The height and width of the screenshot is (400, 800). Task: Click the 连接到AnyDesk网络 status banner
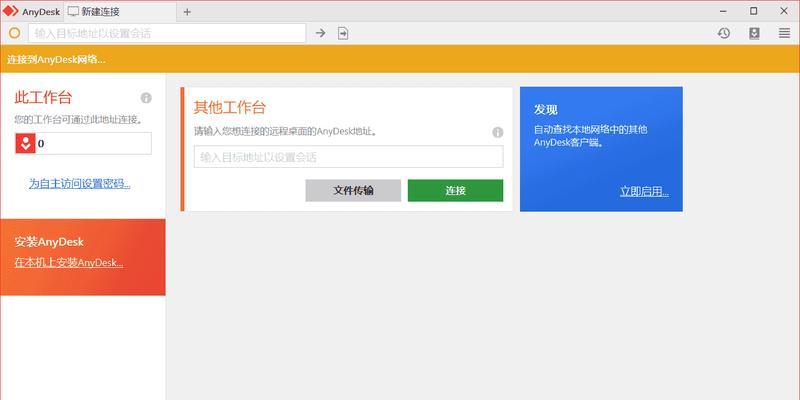click(400, 59)
